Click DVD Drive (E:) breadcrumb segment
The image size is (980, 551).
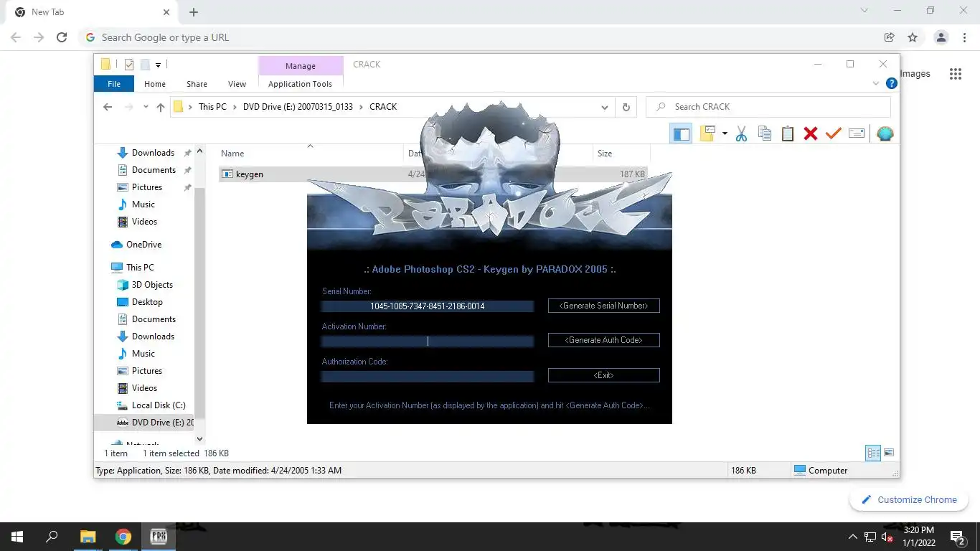[x=298, y=107]
